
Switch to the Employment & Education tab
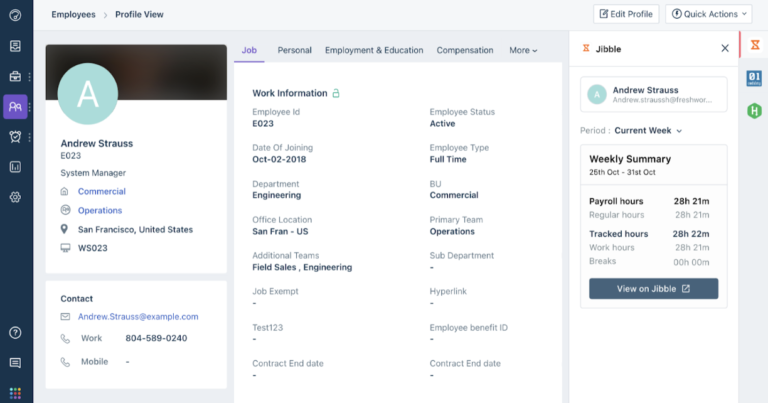coord(374,50)
